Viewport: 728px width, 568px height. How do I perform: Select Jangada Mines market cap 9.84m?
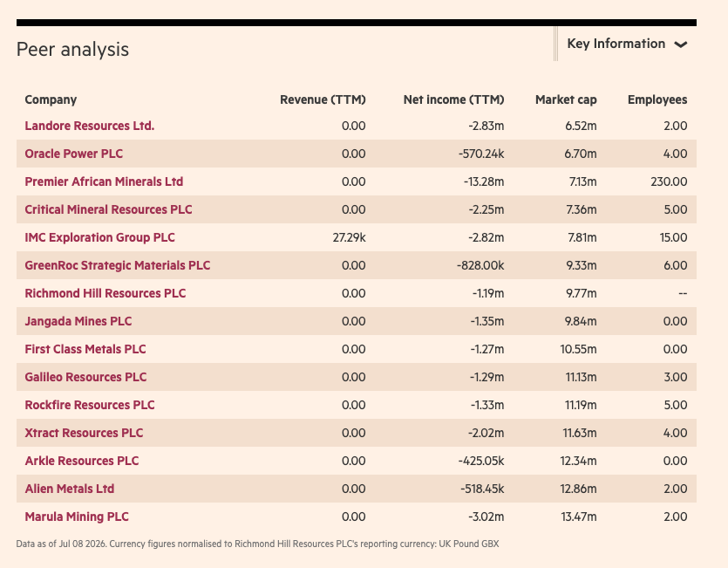tap(581, 321)
